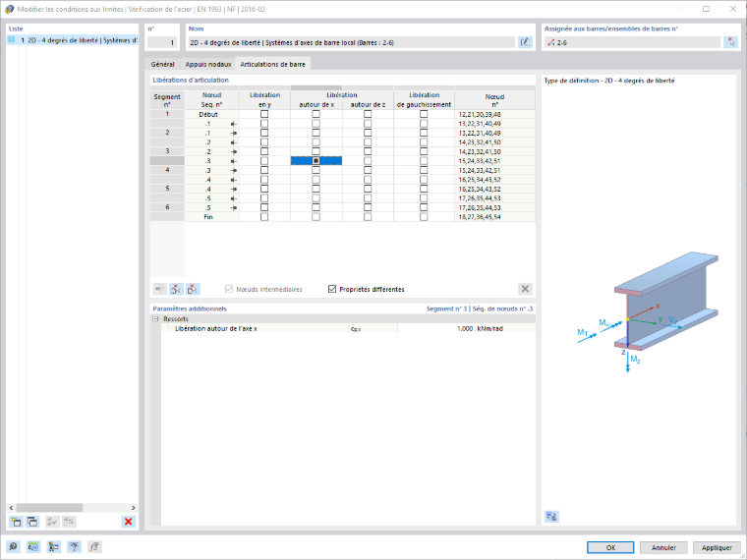Click the fourth bottom toolbar icon with arrow
The height and width of the screenshot is (560, 747).
(74, 546)
